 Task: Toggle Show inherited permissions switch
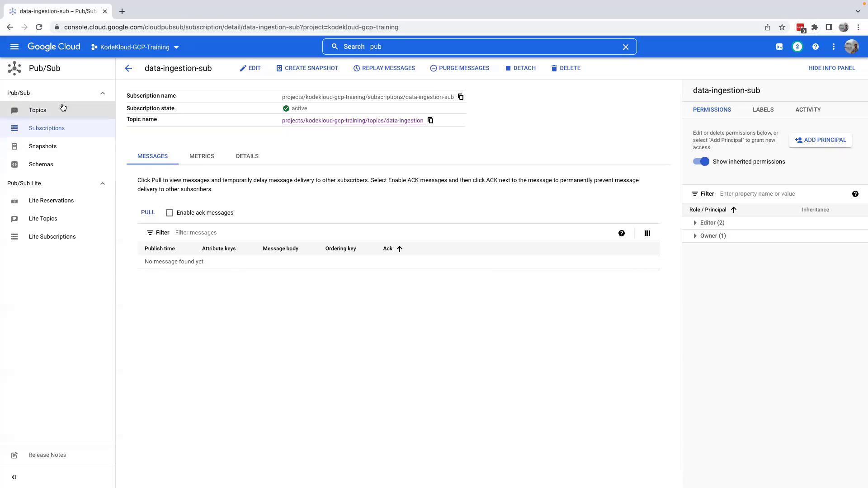click(701, 162)
